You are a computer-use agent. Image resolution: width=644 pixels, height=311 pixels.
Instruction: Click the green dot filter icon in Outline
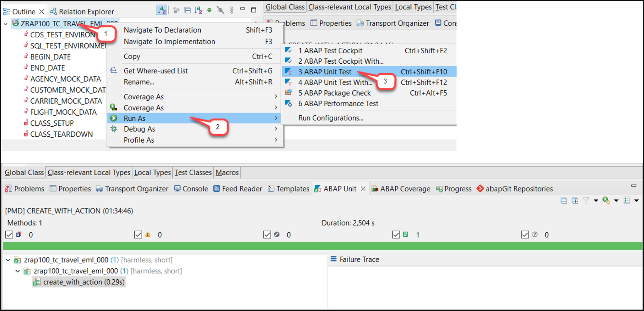coord(209,10)
